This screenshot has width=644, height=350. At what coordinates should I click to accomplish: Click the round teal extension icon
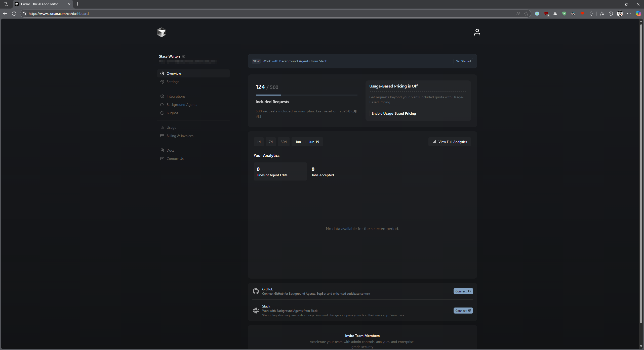537,14
